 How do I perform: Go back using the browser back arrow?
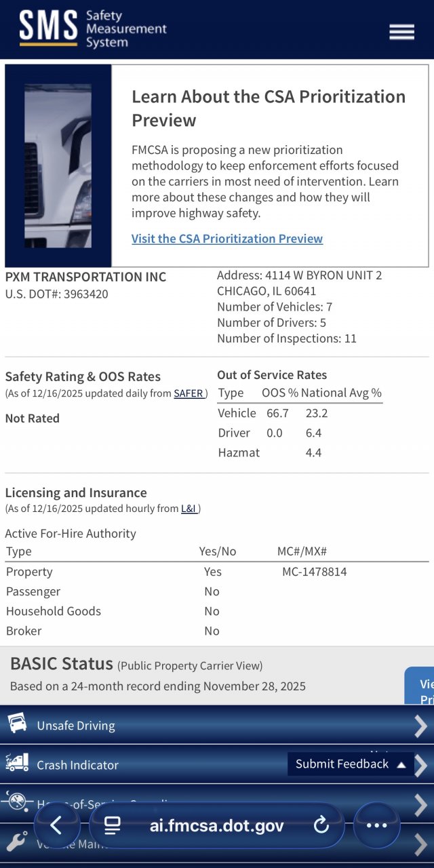(x=56, y=825)
